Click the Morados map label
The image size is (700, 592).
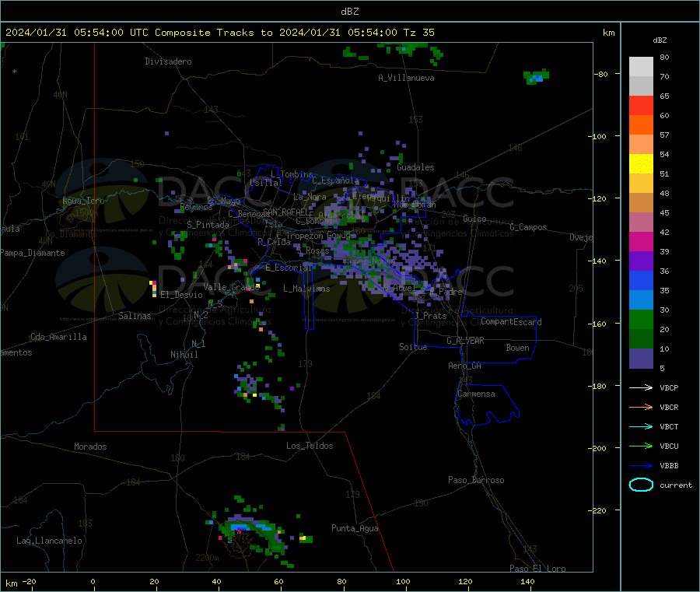pyautogui.click(x=90, y=447)
